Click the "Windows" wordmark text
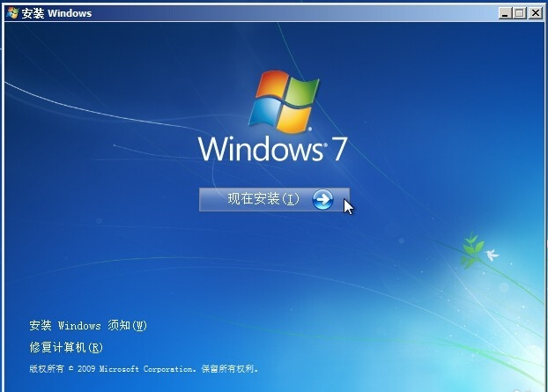Image resolution: width=548 pixels, height=392 pixels. (260, 149)
